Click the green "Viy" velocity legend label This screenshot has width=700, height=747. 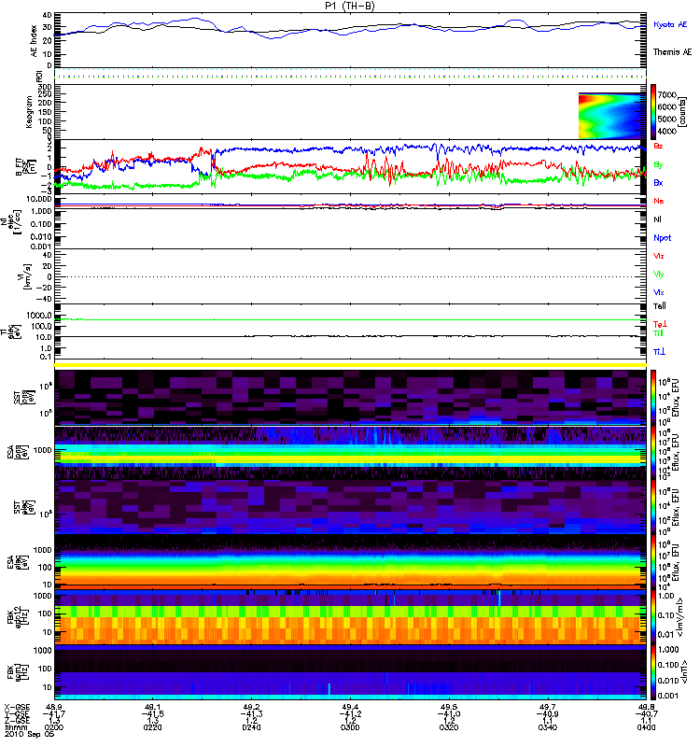coord(658,275)
